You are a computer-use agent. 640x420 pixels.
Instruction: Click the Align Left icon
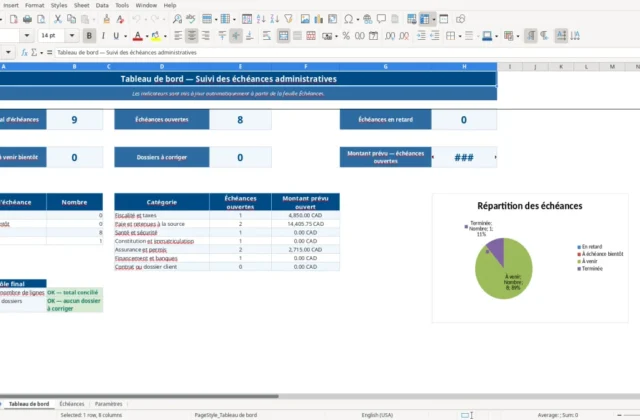pyautogui.click(x=178, y=36)
